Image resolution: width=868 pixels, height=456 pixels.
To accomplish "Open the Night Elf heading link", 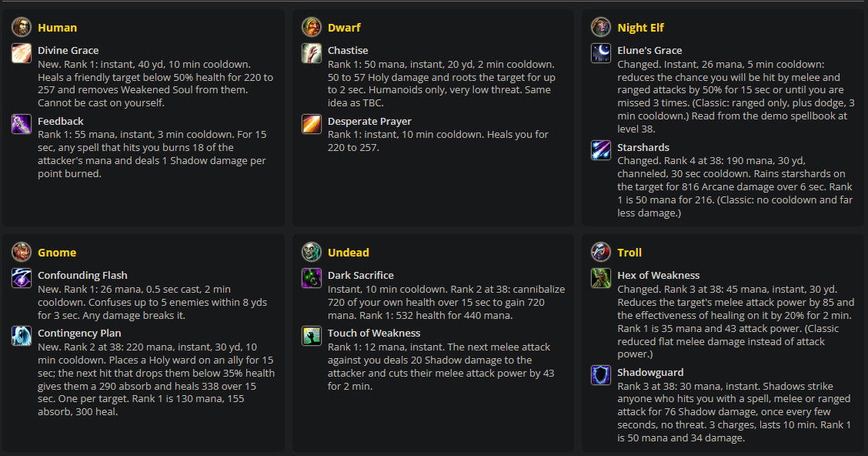I will [640, 28].
